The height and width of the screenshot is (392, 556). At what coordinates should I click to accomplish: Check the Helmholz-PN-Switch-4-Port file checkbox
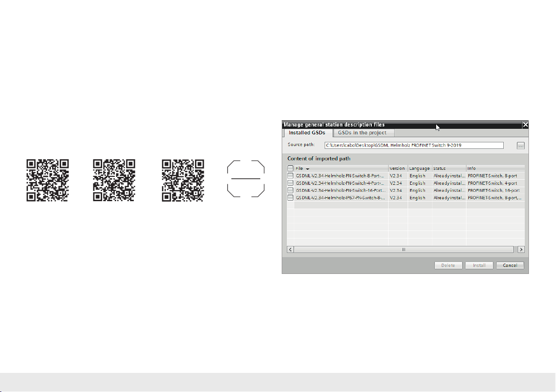(290, 183)
